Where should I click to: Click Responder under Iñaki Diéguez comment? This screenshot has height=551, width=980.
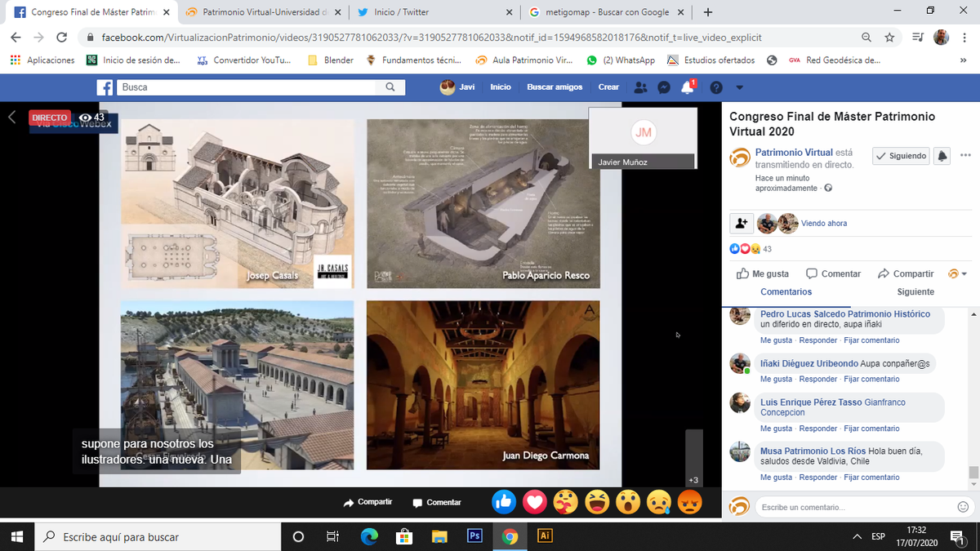[817, 379]
